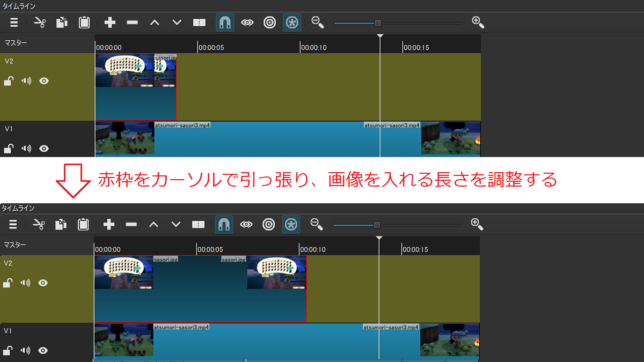This screenshot has height=362, width=644.
Task: Click the Split playhead icon on the toolbar
Action: click(199, 22)
